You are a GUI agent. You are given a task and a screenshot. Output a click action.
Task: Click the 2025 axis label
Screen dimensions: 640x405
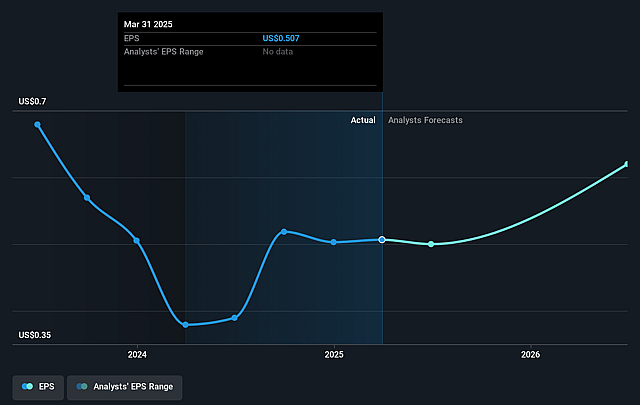click(x=334, y=355)
